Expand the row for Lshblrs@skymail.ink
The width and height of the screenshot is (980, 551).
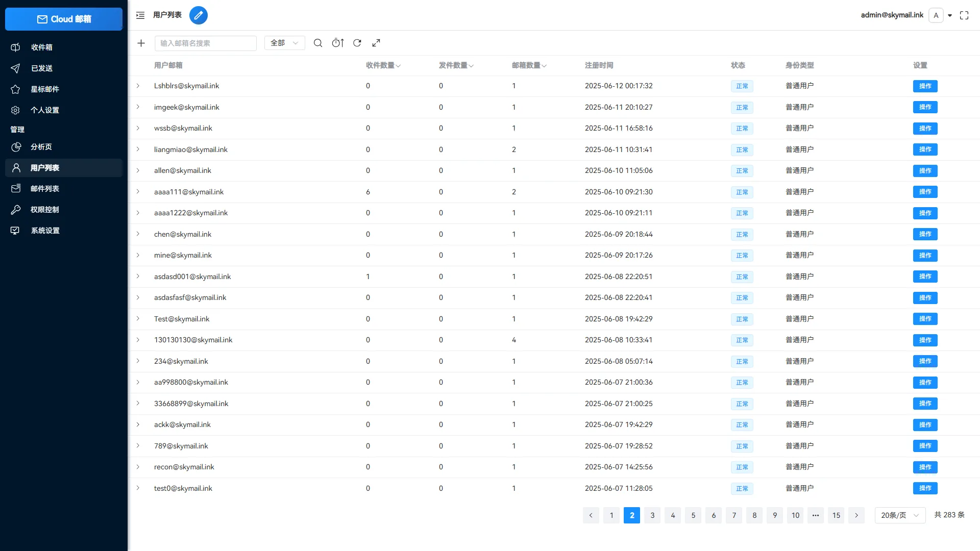click(x=138, y=86)
